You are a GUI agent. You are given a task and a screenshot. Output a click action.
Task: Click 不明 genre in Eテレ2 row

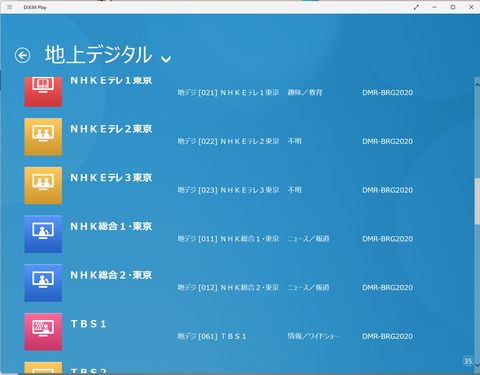(x=295, y=141)
